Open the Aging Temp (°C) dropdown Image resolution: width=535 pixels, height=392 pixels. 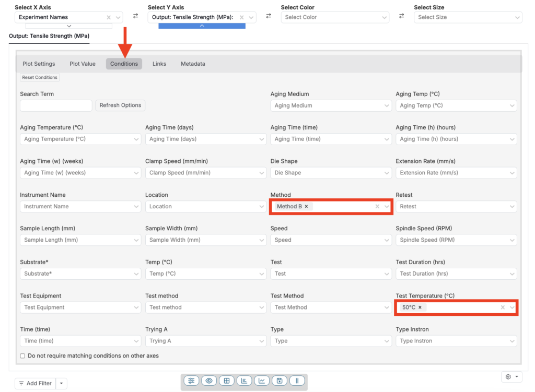(x=456, y=105)
